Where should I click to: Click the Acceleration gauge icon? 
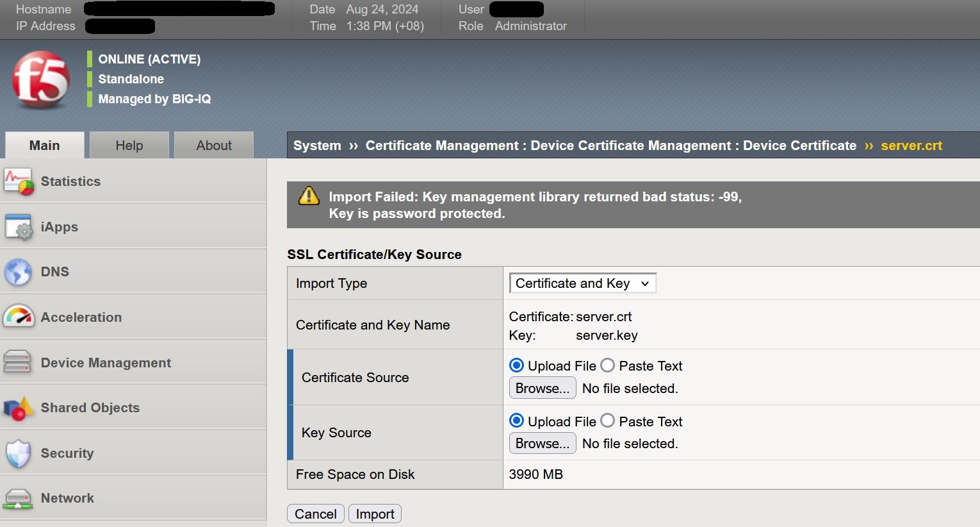[19, 317]
